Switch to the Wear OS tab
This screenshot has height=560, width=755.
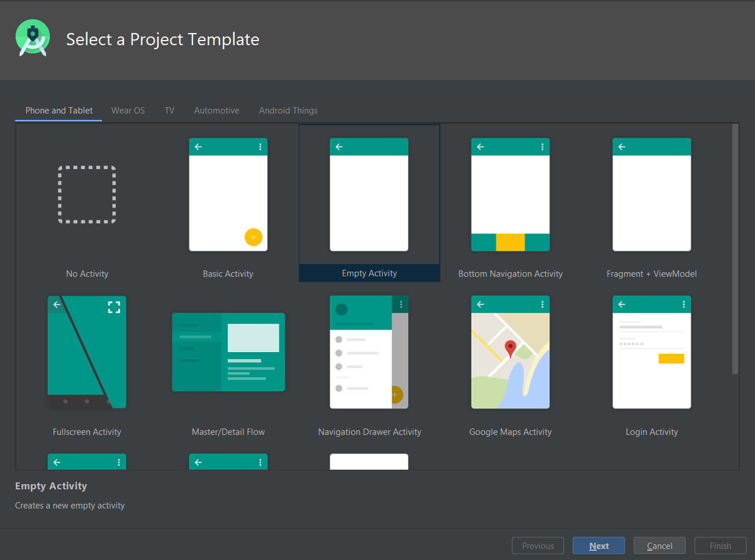point(127,110)
